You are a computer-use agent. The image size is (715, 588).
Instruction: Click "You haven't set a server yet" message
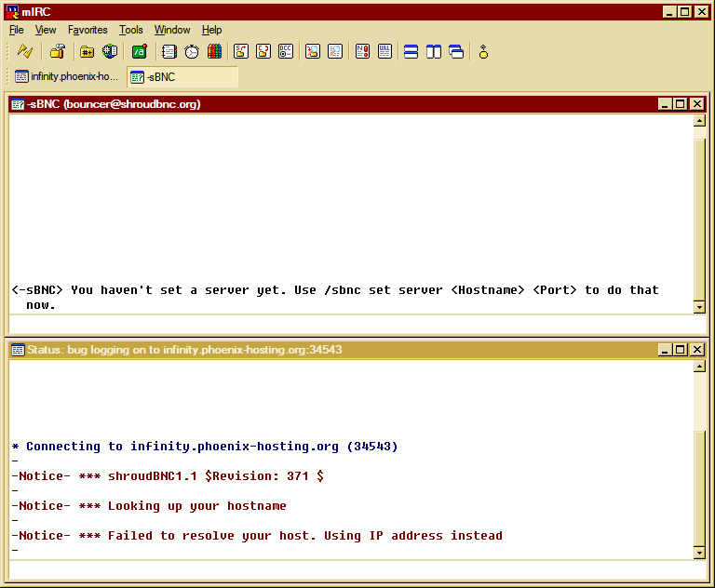pos(335,297)
